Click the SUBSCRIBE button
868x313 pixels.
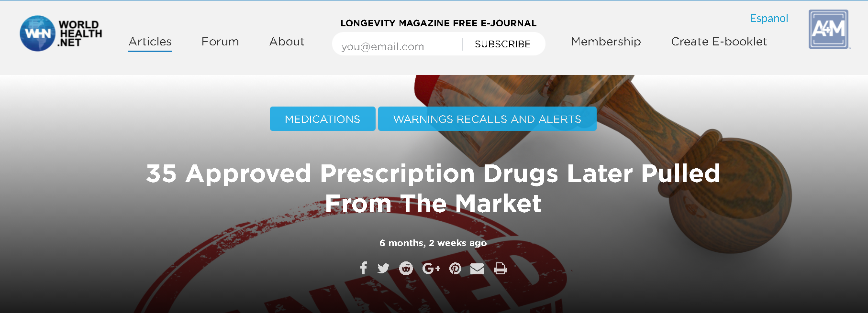click(x=502, y=44)
